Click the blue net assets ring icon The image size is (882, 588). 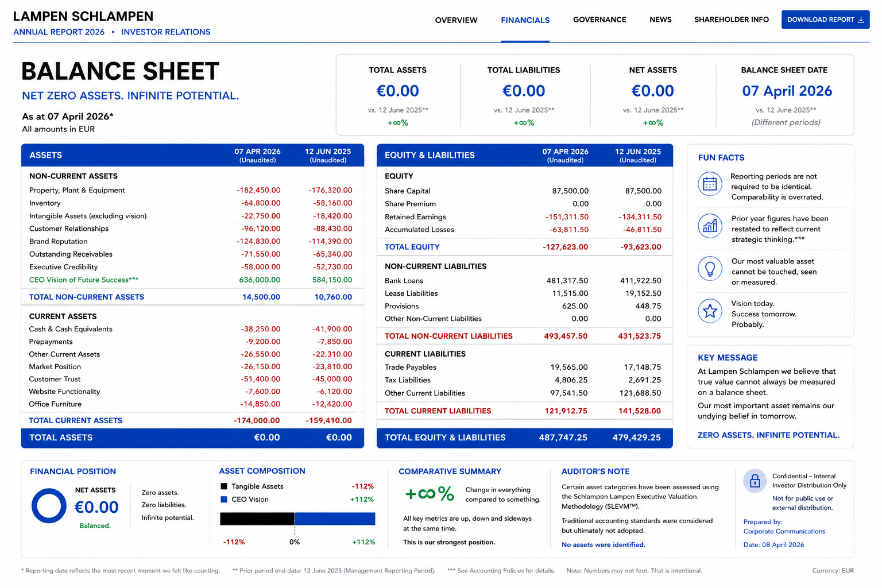point(49,506)
